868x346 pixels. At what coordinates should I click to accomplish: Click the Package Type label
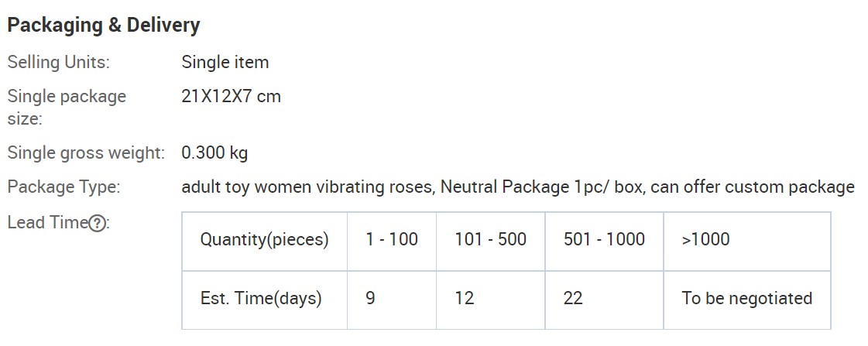(63, 187)
